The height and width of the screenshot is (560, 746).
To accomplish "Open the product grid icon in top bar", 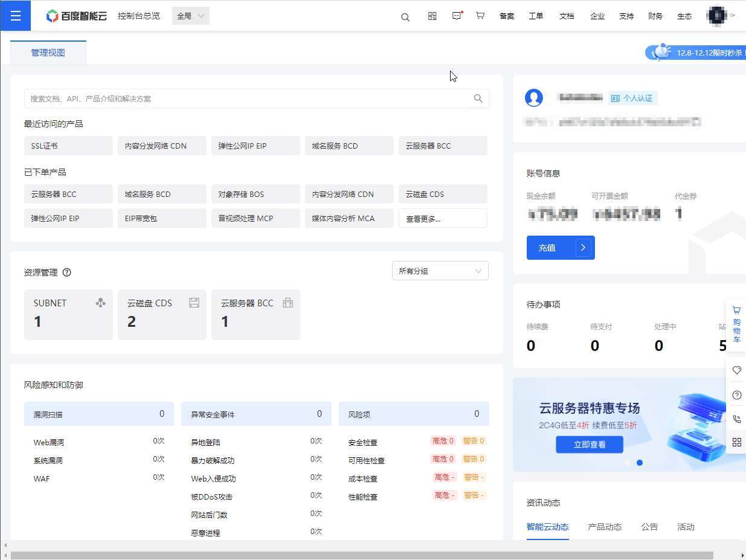I will (432, 16).
